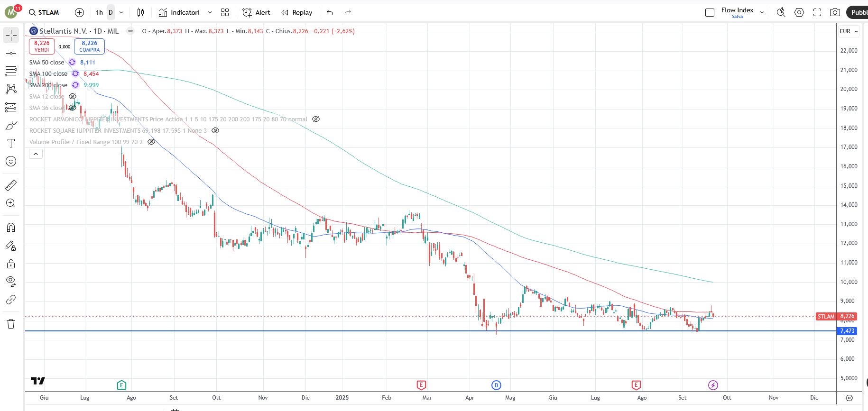Show the hidden SMA 12 close indicator
The height and width of the screenshot is (411, 868).
click(x=73, y=96)
